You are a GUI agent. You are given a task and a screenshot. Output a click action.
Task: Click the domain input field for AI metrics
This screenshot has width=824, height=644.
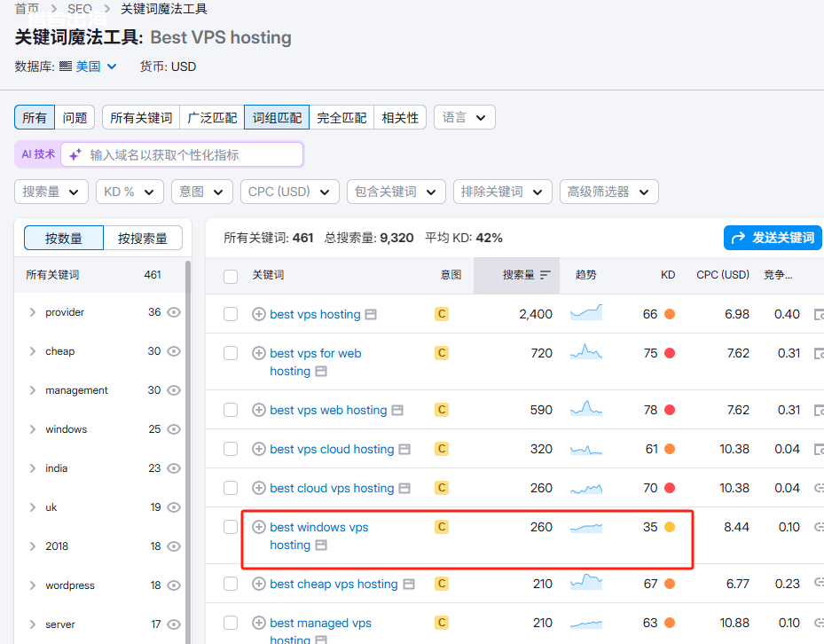pyautogui.click(x=191, y=154)
